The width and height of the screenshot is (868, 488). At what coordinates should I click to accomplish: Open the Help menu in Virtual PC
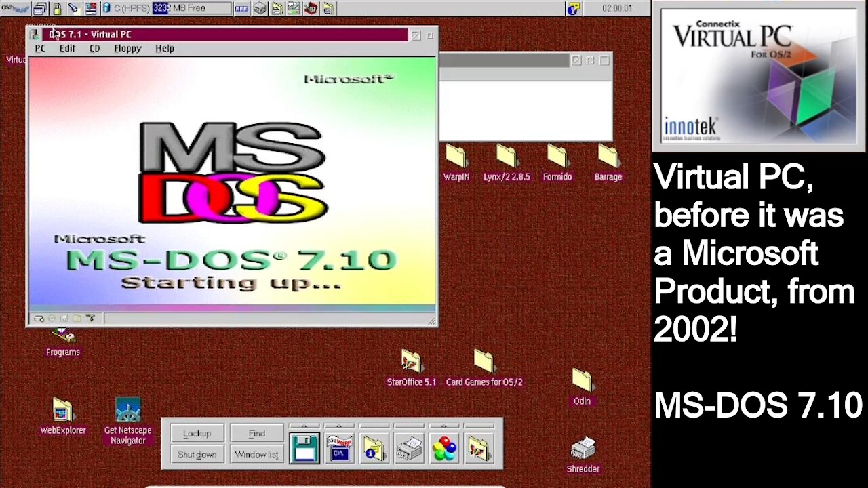tap(165, 48)
